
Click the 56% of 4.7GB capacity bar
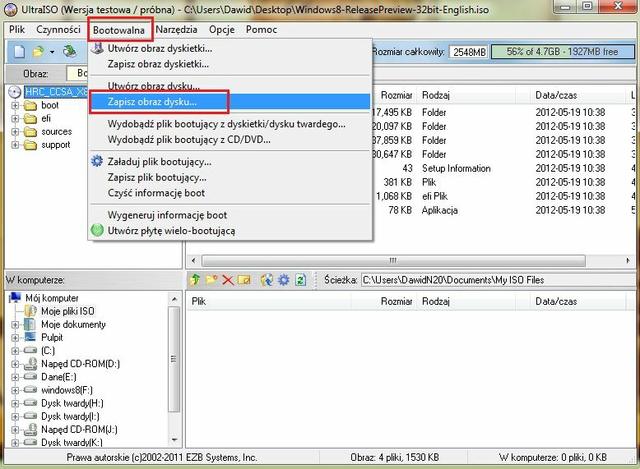[x=563, y=51]
